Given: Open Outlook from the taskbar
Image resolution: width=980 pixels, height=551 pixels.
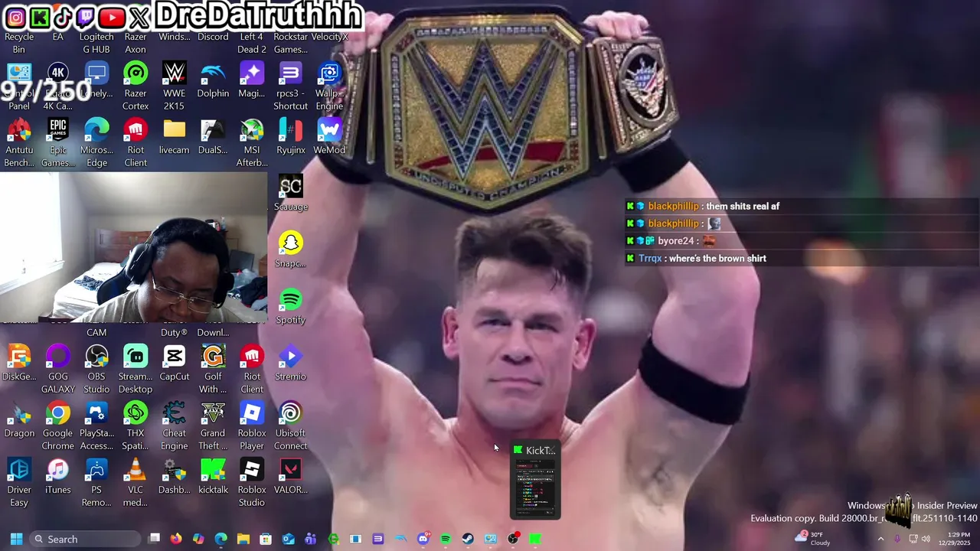Looking at the screenshot, I should coord(288,539).
